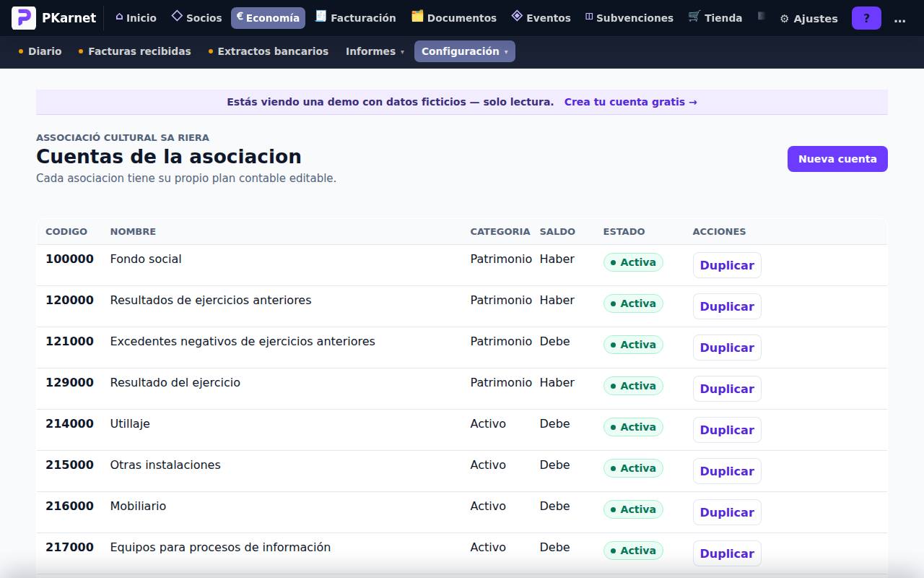Expand the Informes dropdown menu
This screenshot has height=578, width=924.
tap(375, 51)
